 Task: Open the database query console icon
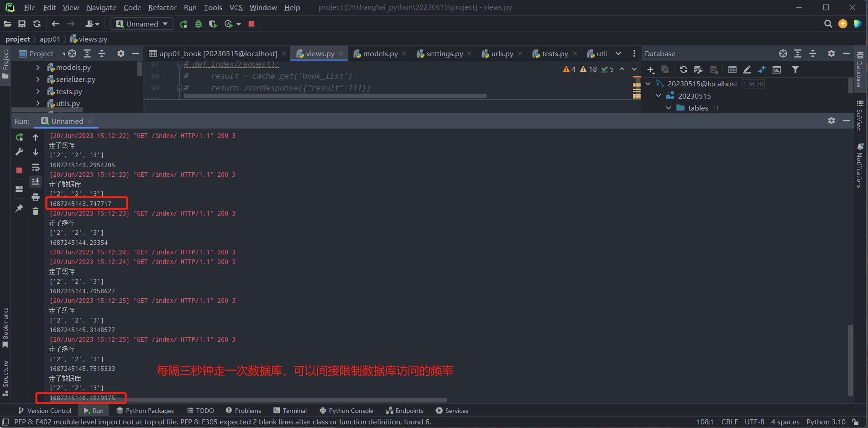777,69
